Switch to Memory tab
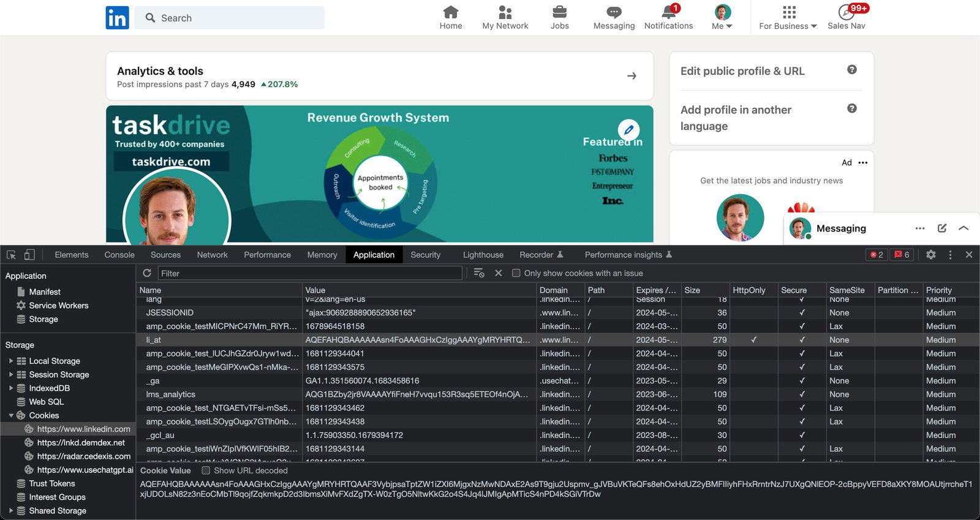Screen dimensions: 980x520 click(x=322, y=255)
